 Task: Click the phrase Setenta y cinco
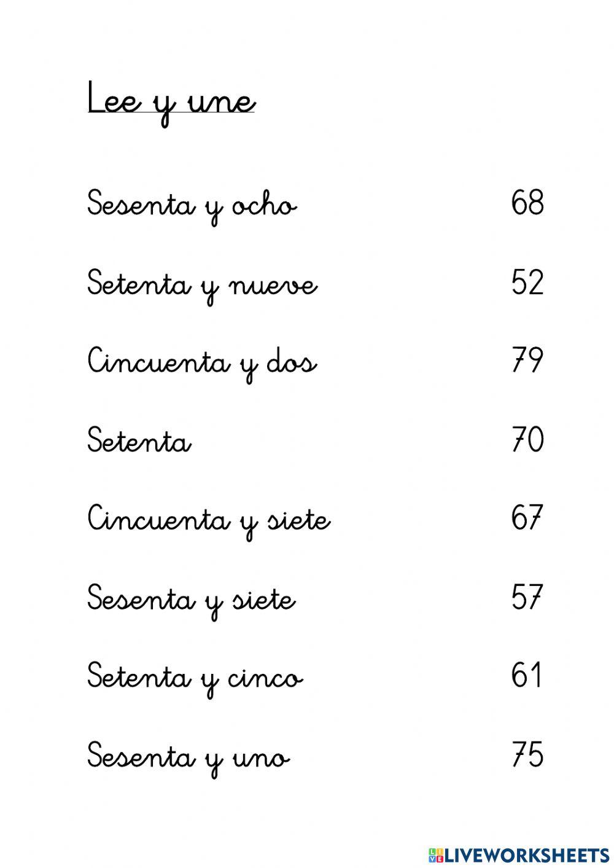tap(195, 678)
